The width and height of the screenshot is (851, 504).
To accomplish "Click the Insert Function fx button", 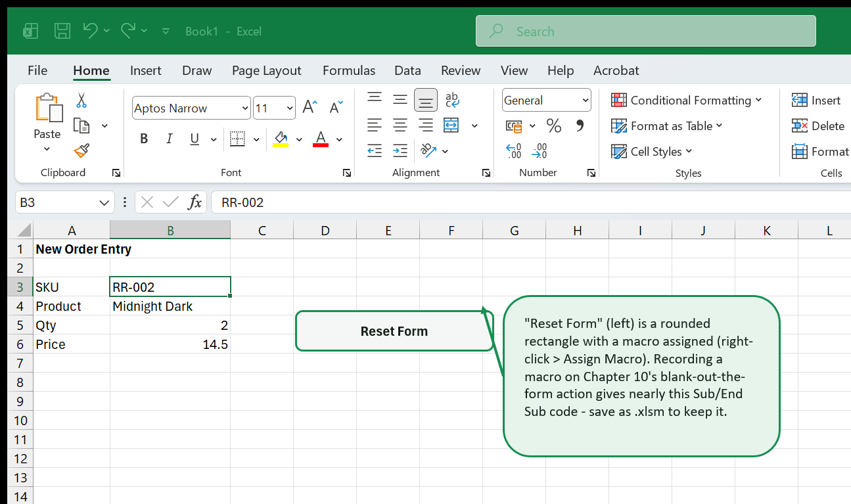I will point(195,202).
